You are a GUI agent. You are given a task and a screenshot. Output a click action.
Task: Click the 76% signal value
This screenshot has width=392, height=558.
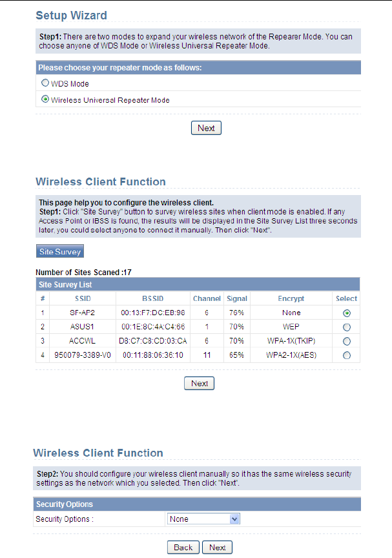[x=236, y=313]
